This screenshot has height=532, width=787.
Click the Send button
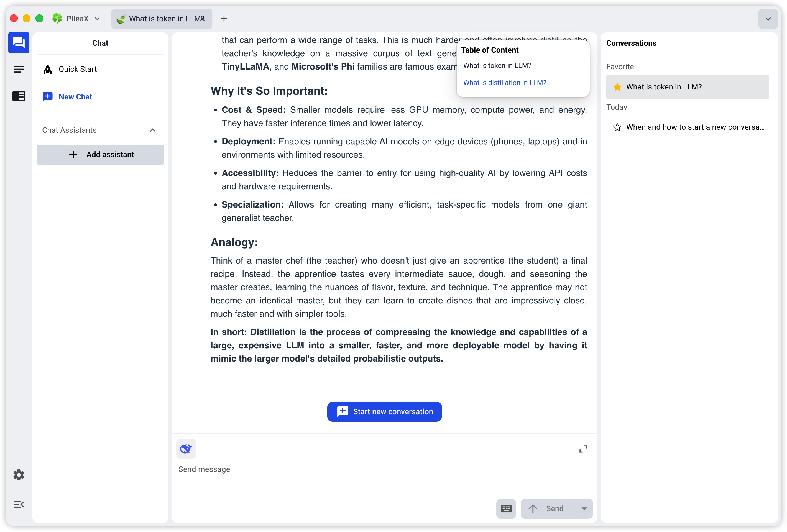pos(548,508)
